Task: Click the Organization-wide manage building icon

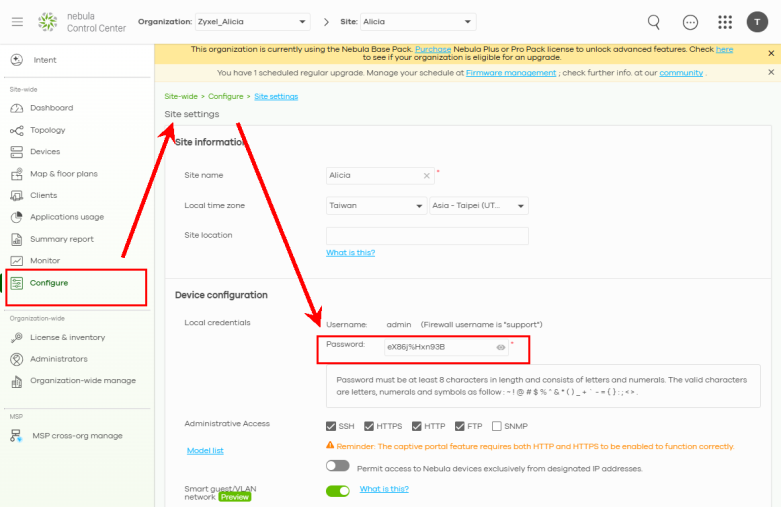Action: [17, 381]
